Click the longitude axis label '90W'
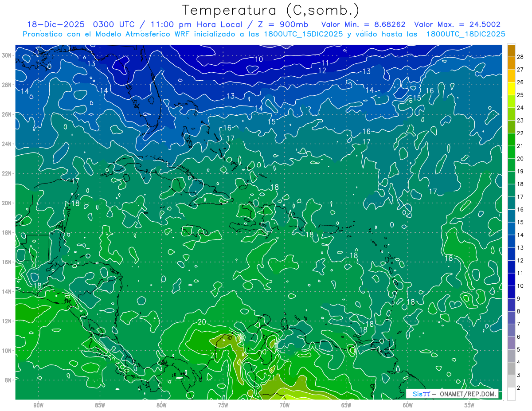 (x=39, y=405)
